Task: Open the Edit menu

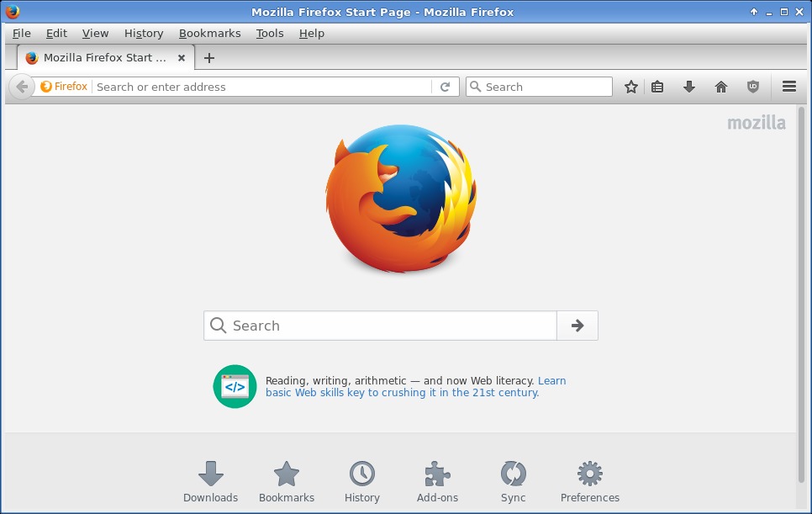Action: (56, 33)
